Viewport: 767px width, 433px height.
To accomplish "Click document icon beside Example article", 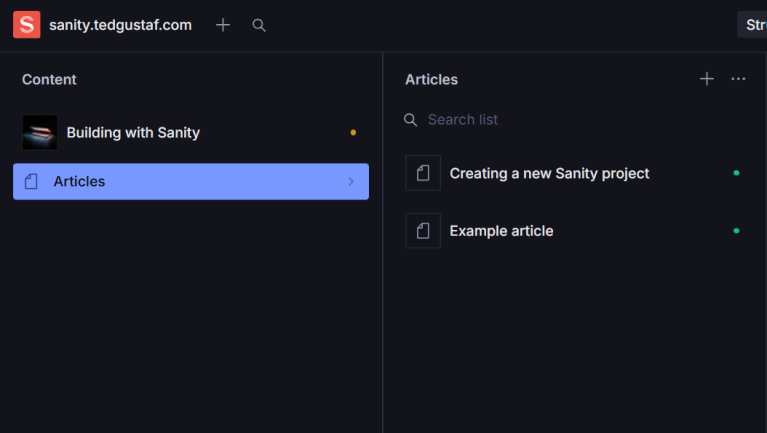I will tap(423, 230).
